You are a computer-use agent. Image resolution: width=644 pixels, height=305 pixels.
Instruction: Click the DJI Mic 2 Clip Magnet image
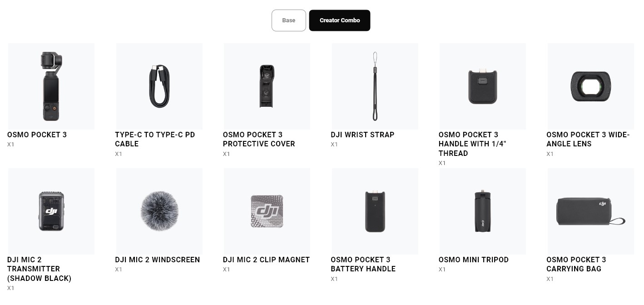[267, 211]
